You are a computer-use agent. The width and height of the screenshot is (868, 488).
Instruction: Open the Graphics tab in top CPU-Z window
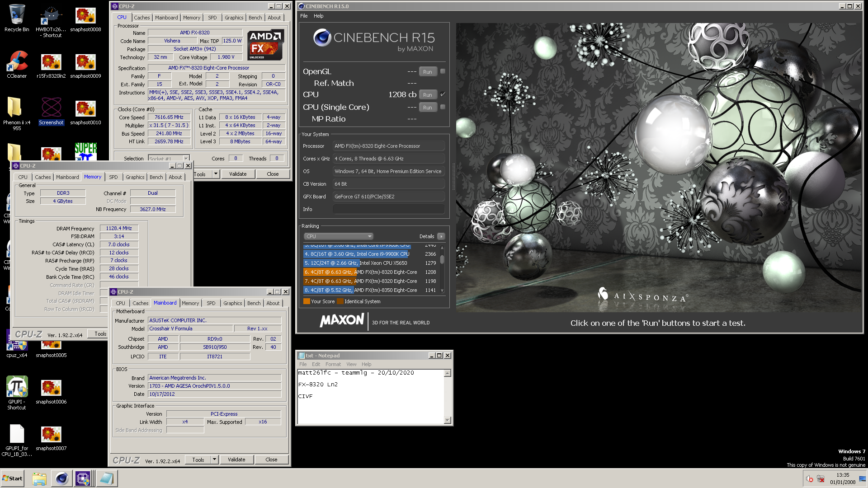234,18
